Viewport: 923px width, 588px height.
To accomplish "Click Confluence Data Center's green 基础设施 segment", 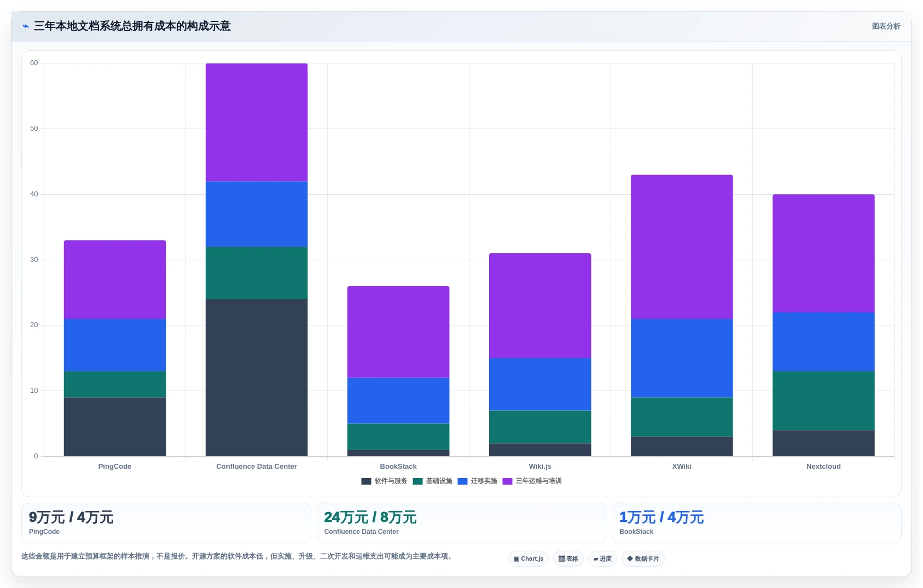I will pos(257,273).
